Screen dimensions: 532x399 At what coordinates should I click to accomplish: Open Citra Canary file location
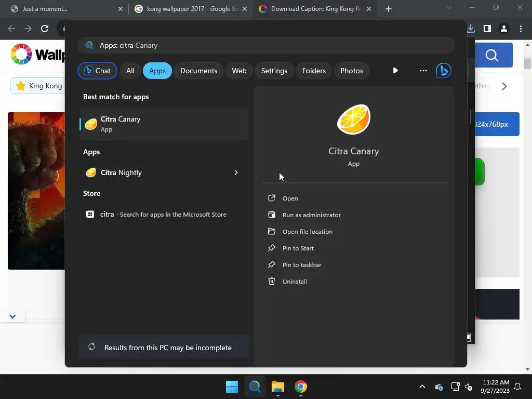[x=308, y=231]
